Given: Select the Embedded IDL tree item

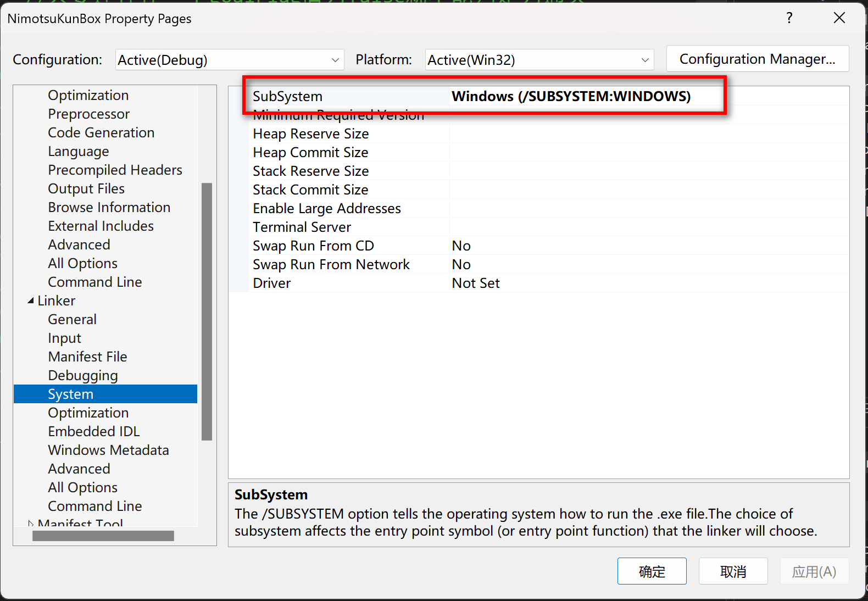Looking at the screenshot, I should 93,431.
